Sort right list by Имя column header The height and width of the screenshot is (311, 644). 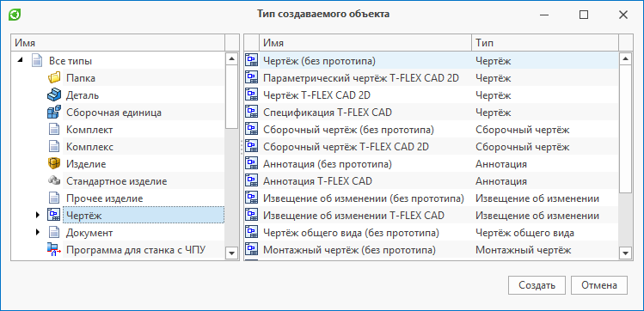pyautogui.click(x=365, y=43)
